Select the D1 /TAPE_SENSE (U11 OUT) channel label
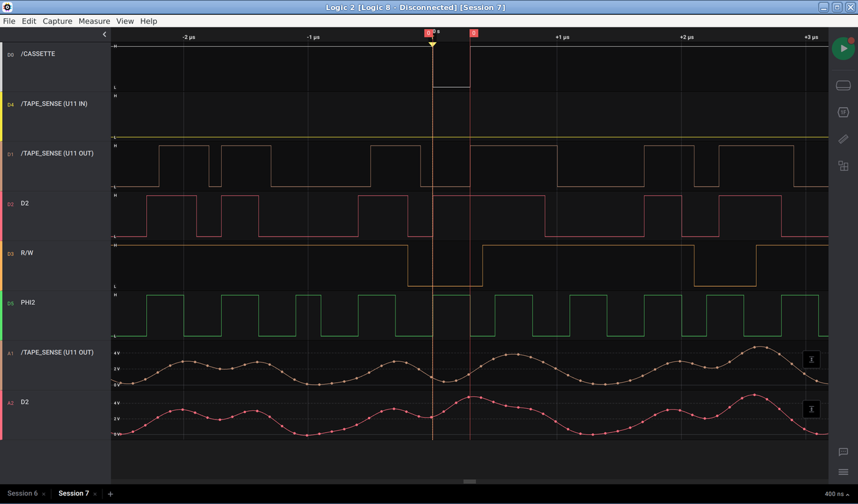Image resolution: width=858 pixels, height=504 pixels. [x=57, y=153]
